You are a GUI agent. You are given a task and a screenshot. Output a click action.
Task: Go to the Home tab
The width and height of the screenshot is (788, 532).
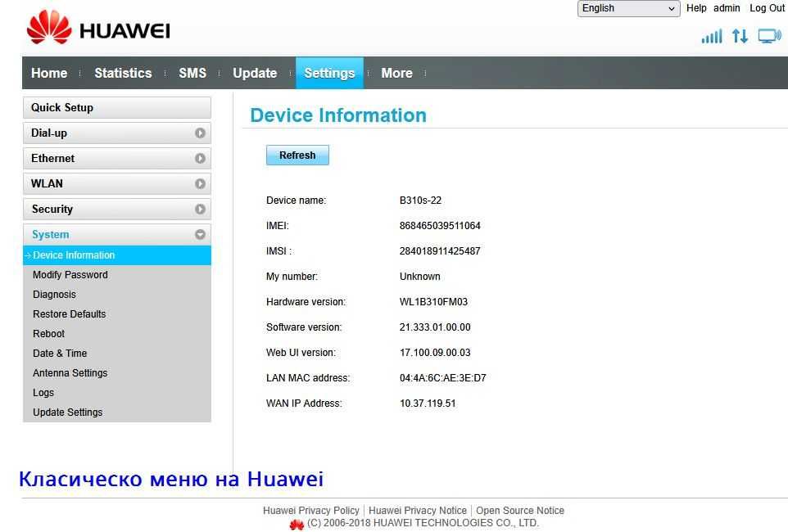pyautogui.click(x=49, y=74)
